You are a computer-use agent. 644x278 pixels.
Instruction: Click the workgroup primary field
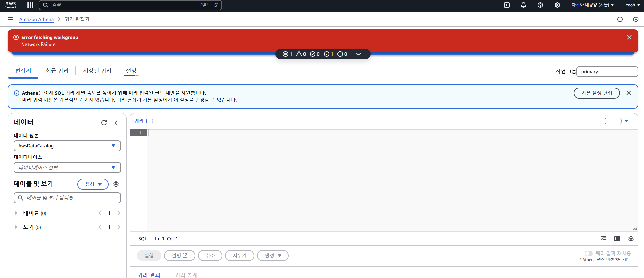[607, 72]
